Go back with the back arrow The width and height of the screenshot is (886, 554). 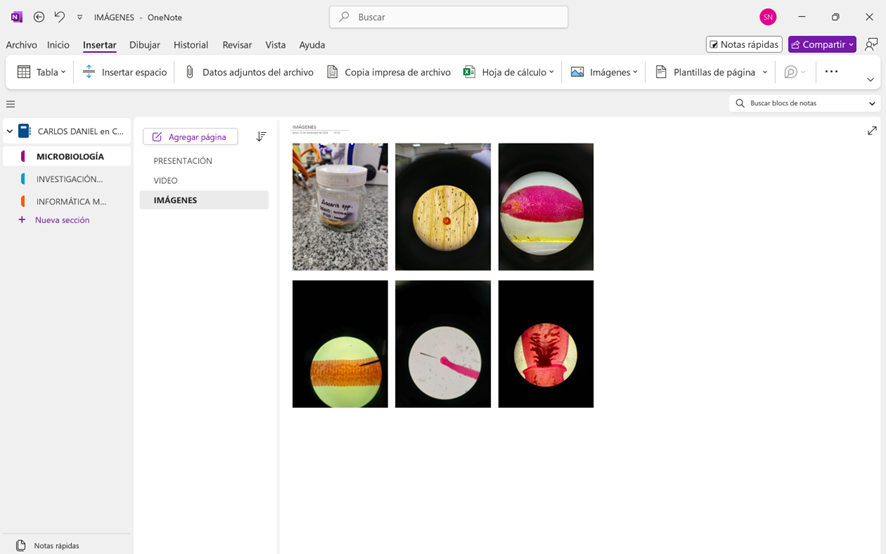coord(39,17)
